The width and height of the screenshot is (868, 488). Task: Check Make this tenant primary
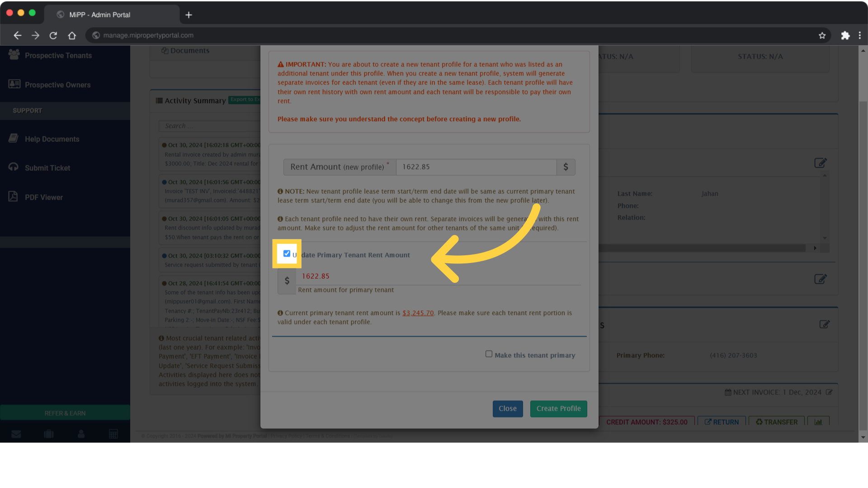tap(489, 354)
